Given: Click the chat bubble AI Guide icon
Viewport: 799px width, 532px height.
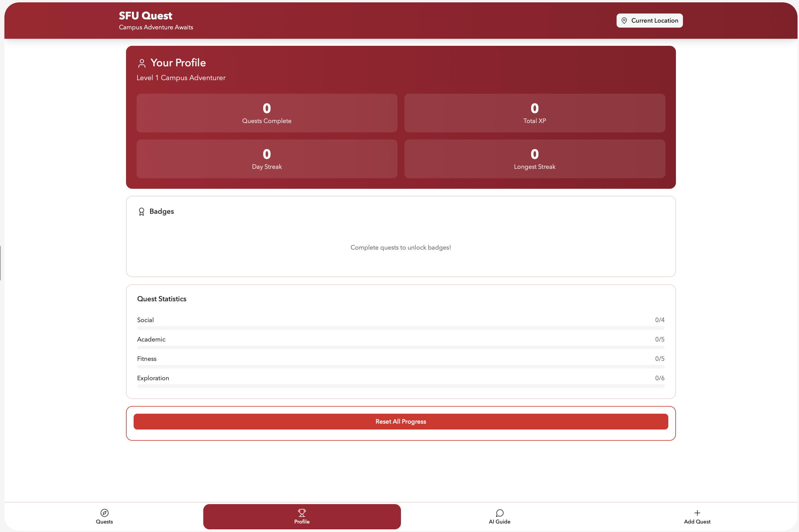Looking at the screenshot, I should [x=499, y=513].
